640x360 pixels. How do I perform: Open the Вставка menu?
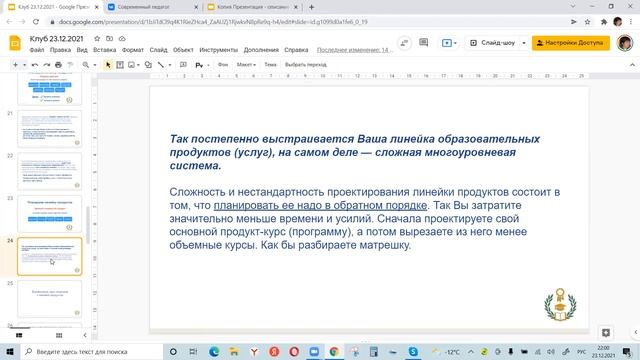click(x=104, y=50)
